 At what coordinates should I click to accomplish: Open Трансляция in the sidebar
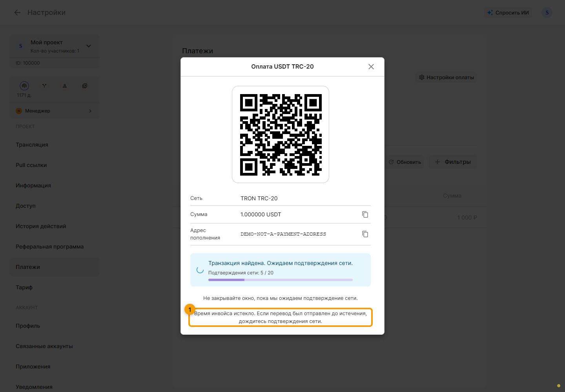[55, 145]
